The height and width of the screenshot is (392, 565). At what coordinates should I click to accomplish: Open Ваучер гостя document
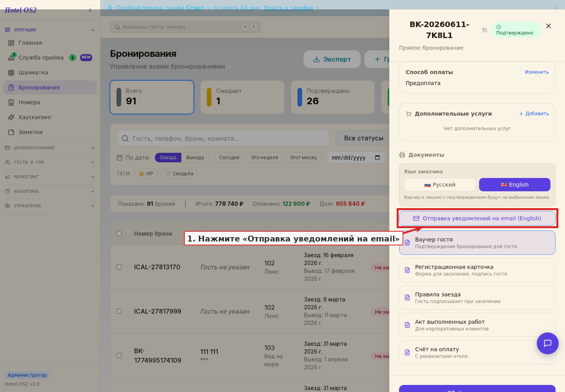coord(477,243)
